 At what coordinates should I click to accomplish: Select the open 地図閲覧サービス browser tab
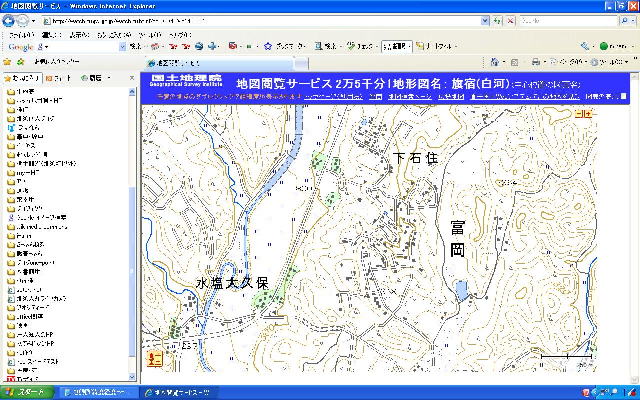pos(220,63)
